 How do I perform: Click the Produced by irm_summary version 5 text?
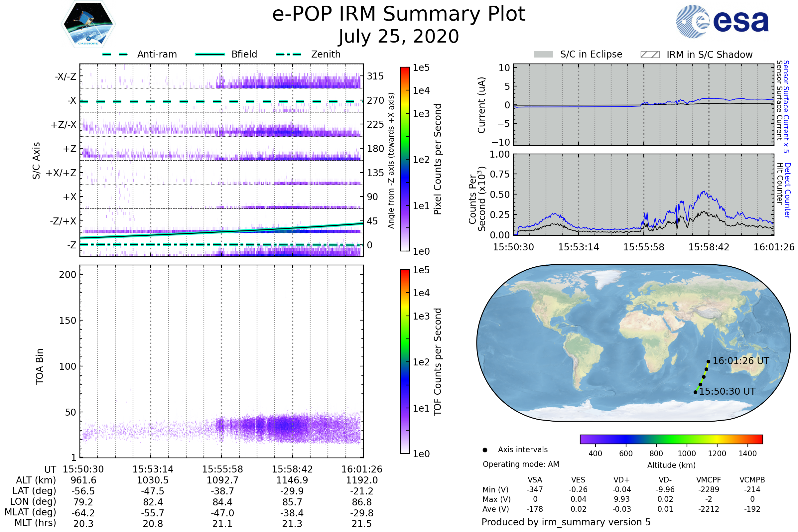566,522
